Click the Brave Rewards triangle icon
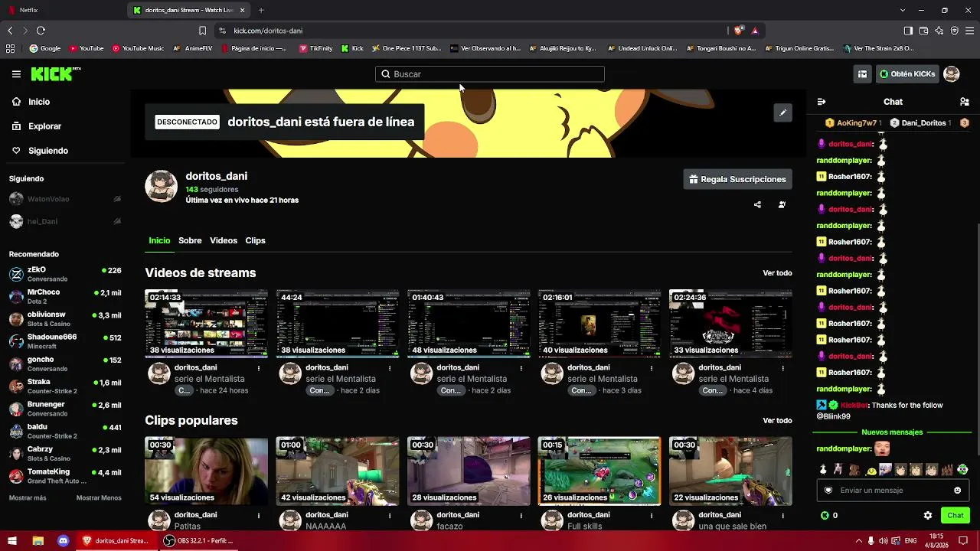Viewport: 980px width, 551px height. (755, 31)
